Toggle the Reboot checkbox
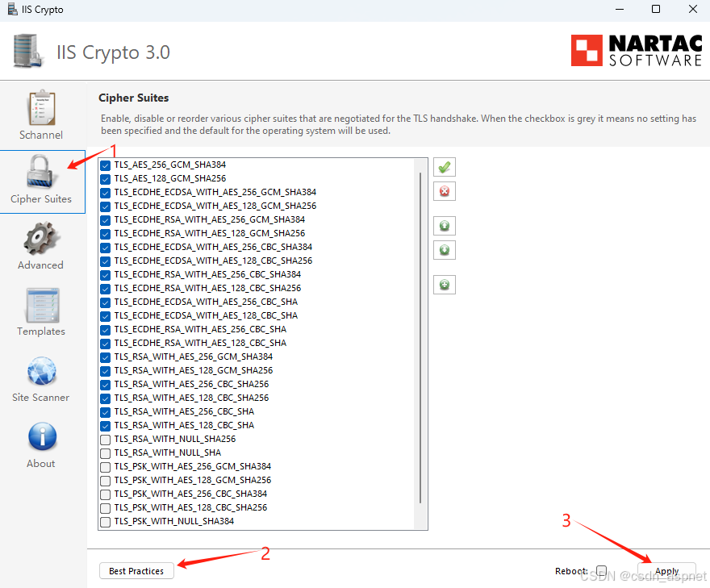Screen dimensions: 710x588 [601, 571]
